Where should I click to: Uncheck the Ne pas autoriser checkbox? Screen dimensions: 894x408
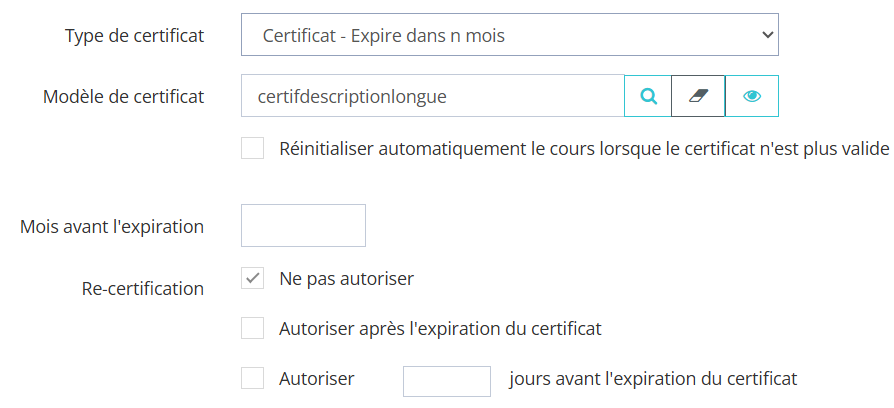pos(253,278)
